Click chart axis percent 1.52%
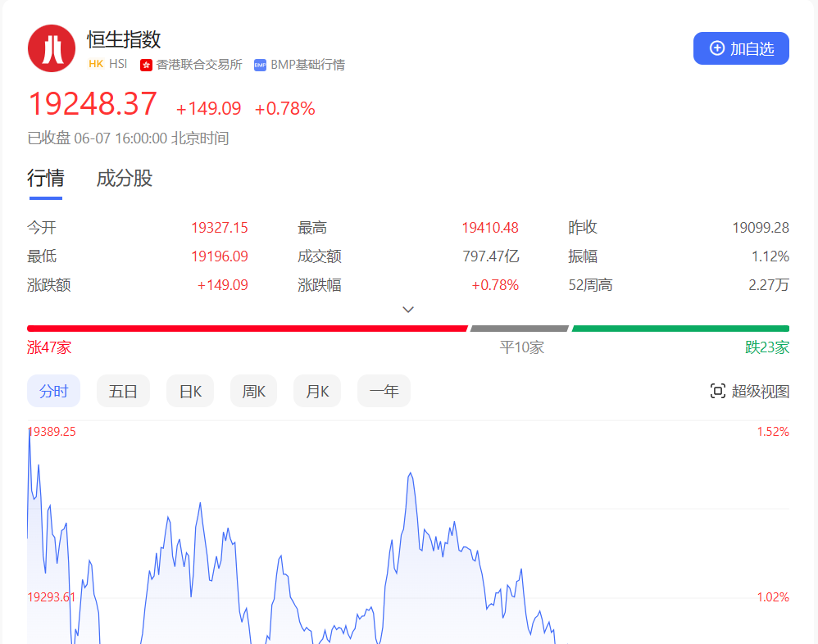818x644 pixels. (x=773, y=432)
